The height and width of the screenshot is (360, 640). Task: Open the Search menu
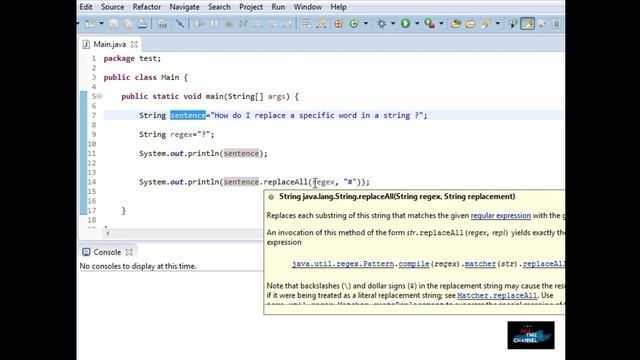(219, 7)
